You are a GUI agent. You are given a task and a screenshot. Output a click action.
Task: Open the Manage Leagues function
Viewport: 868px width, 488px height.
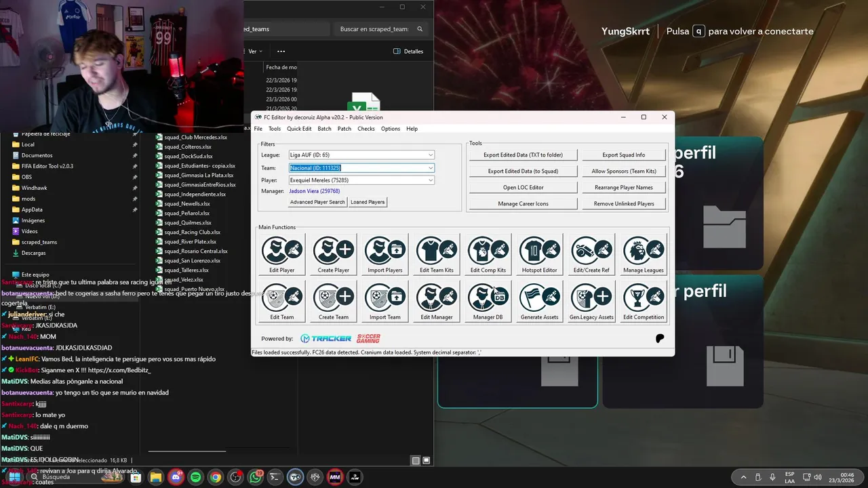(x=644, y=255)
